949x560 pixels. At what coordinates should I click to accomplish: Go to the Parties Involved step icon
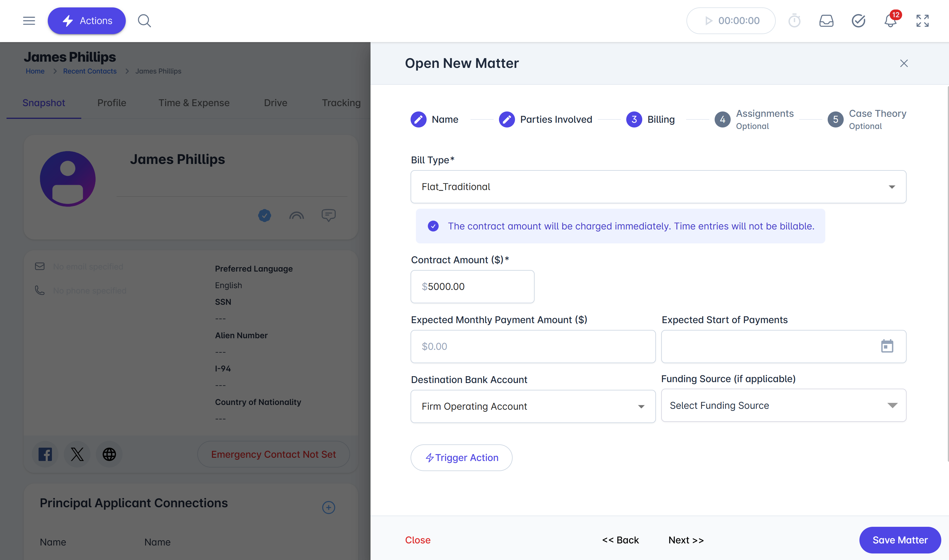(507, 120)
